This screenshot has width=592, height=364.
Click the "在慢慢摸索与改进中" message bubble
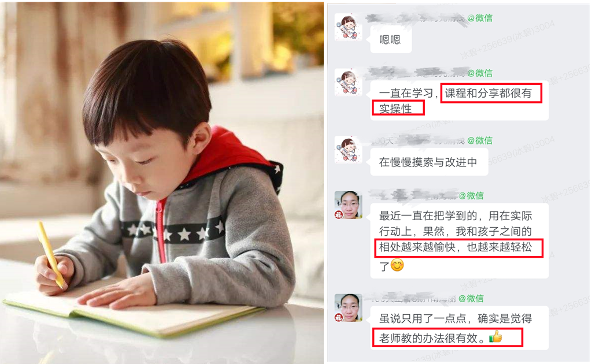click(x=430, y=162)
